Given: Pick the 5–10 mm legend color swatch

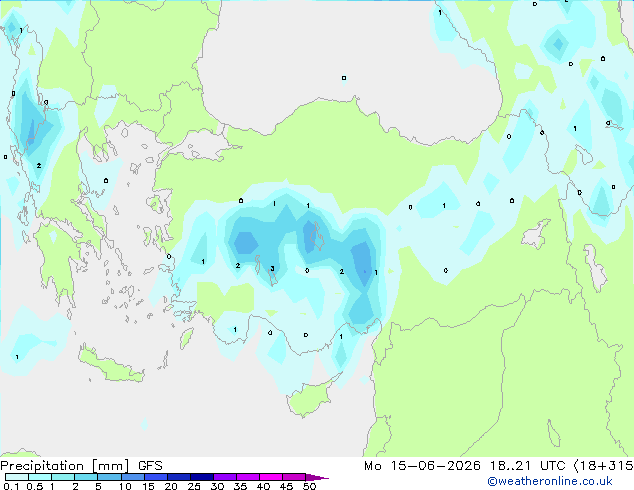Looking at the screenshot, I should click(109, 477).
